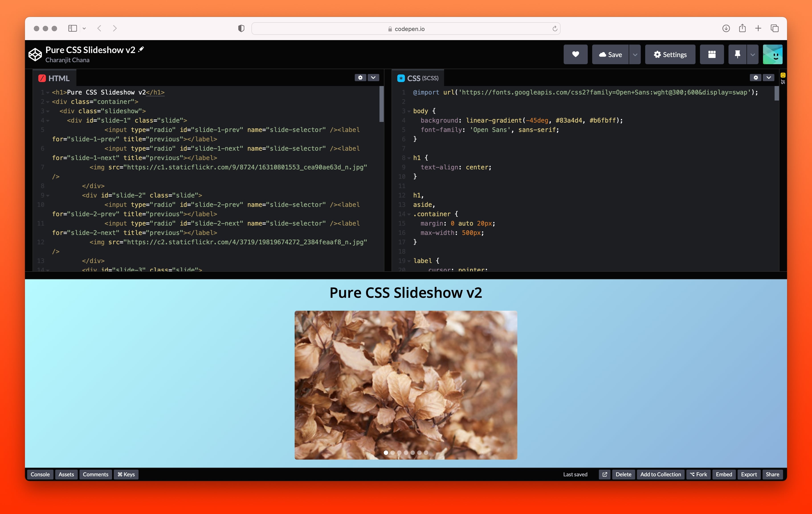Select the last slideshow dot indicator

click(426, 452)
